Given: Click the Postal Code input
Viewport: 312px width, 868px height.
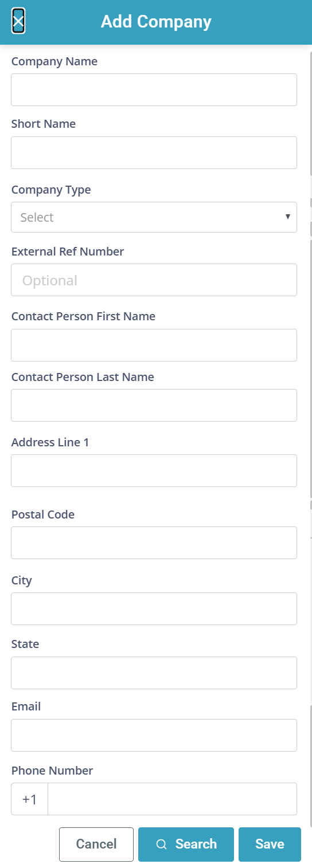Looking at the screenshot, I should pyautogui.click(x=154, y=543).
